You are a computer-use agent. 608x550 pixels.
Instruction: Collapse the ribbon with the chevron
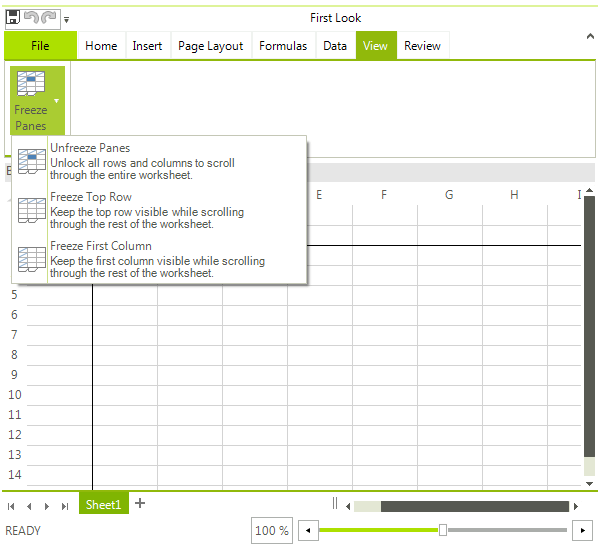pyautogui.click(x=590, y=36)
